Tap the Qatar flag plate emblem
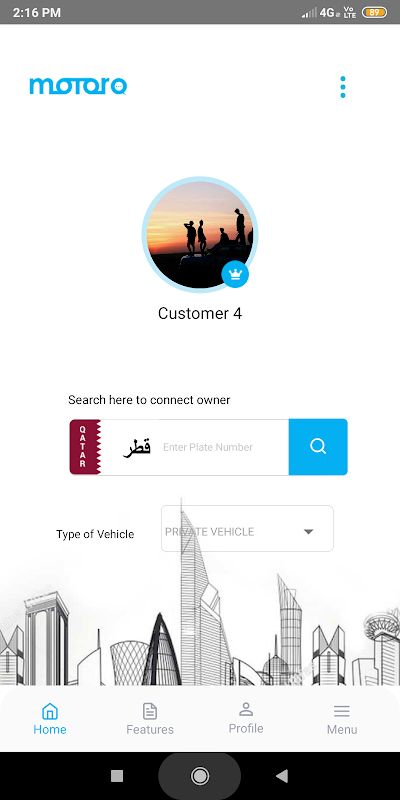The image size is (400, 800). (85, 447)
